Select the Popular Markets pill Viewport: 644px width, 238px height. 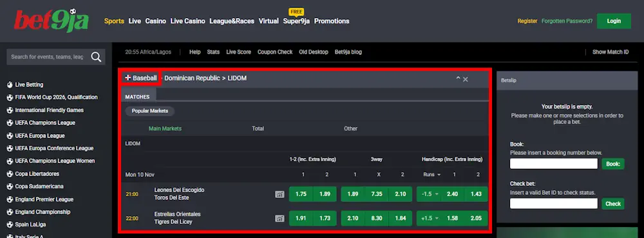tap(150, 111)
